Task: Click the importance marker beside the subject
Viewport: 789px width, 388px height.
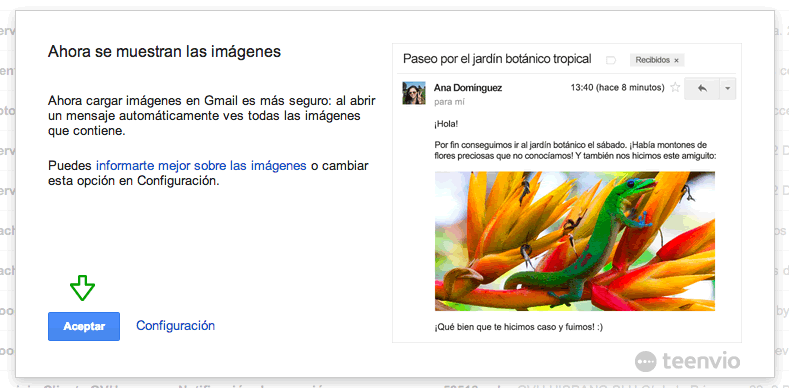Action: 611,60
